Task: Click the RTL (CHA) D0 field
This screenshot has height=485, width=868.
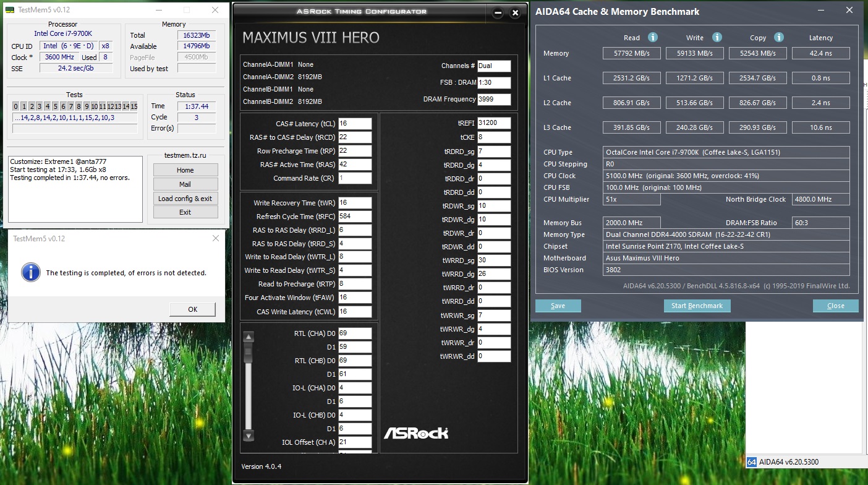Action: (x=355, y=333)
